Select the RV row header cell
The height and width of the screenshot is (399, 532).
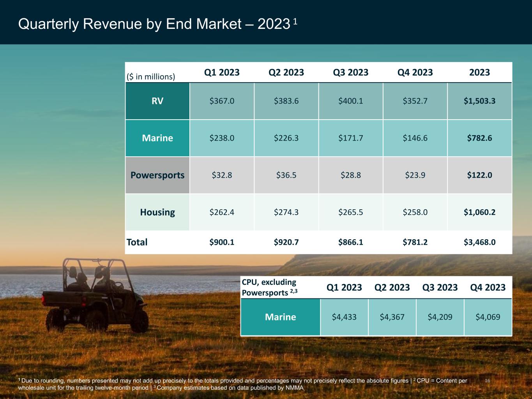coord(157,101)
